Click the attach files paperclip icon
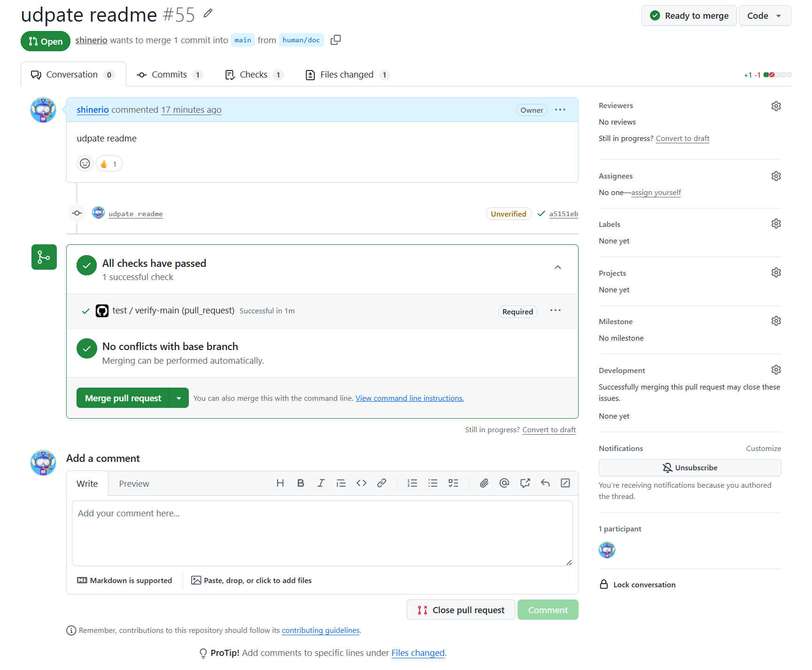Viewport: 812px width, 670px height. tap(484, 483)
